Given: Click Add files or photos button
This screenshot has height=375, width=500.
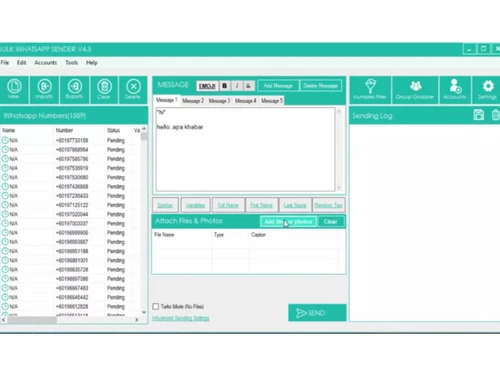Looking at the screenshot, I should [x=288, y=222].
